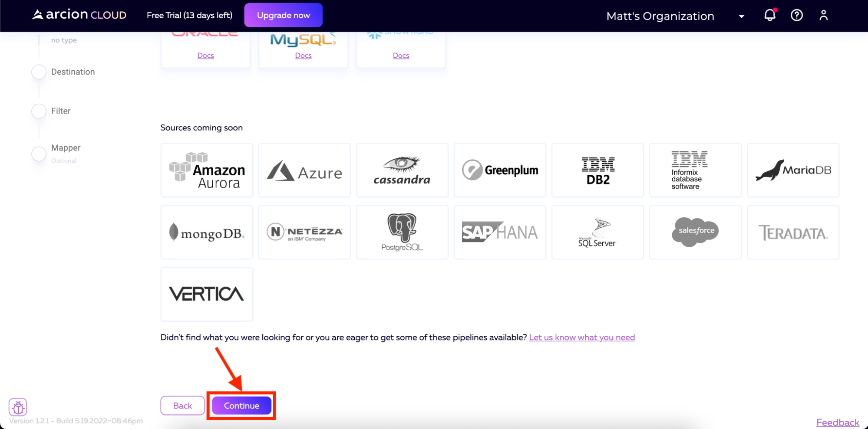Viewport: 868px width, 429px height.
Task: Open the MySQL Docs link
Action: tap(303, 56)
